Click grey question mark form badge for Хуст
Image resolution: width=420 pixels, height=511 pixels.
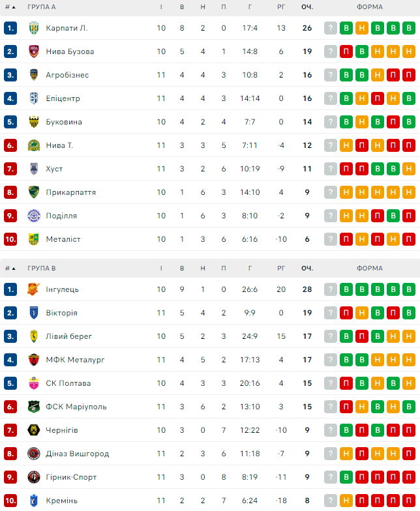pyautogui.click(x=331, y=169)
